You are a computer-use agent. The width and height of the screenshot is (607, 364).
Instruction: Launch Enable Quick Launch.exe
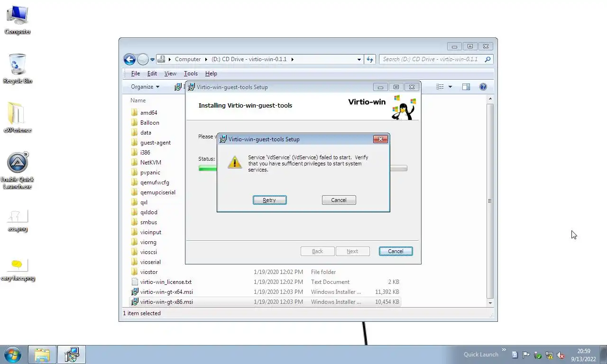(18, 171)
